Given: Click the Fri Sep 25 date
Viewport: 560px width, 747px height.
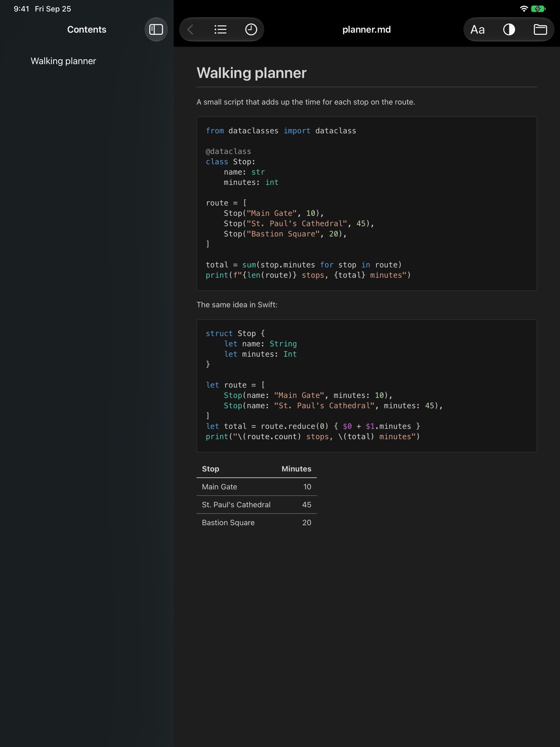Looking at the screenshot, I should point(53,9).
